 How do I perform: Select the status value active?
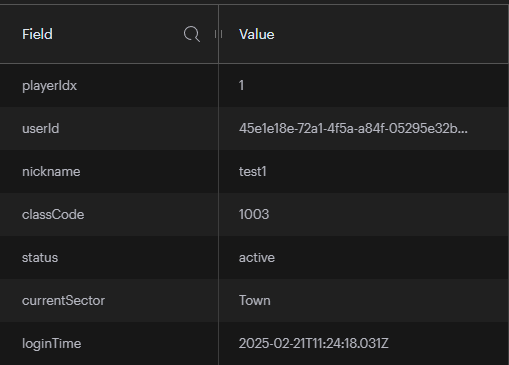pyautogui.click(x=257, y=258)
